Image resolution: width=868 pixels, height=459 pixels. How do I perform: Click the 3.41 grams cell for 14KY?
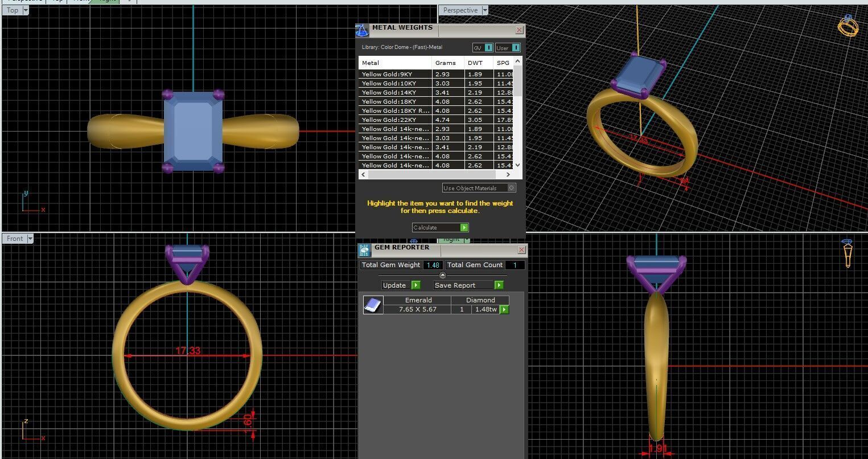click(449, 92)
